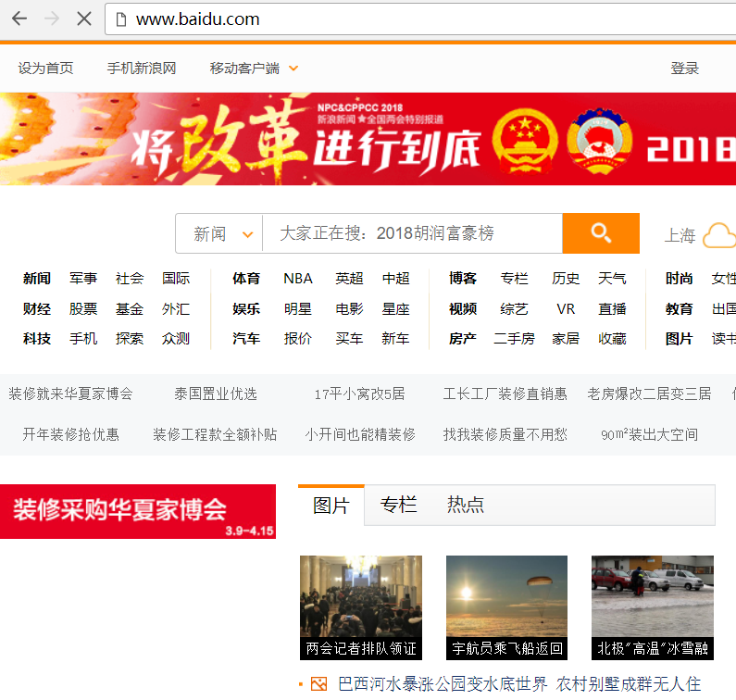Open the 中超 link

[x=395, y=279]
